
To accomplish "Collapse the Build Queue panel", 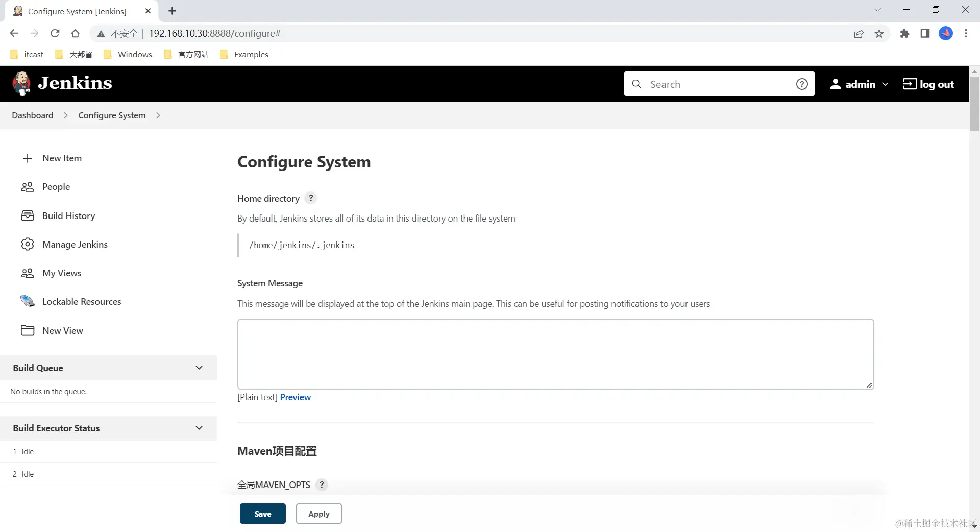I will point(199,368).
